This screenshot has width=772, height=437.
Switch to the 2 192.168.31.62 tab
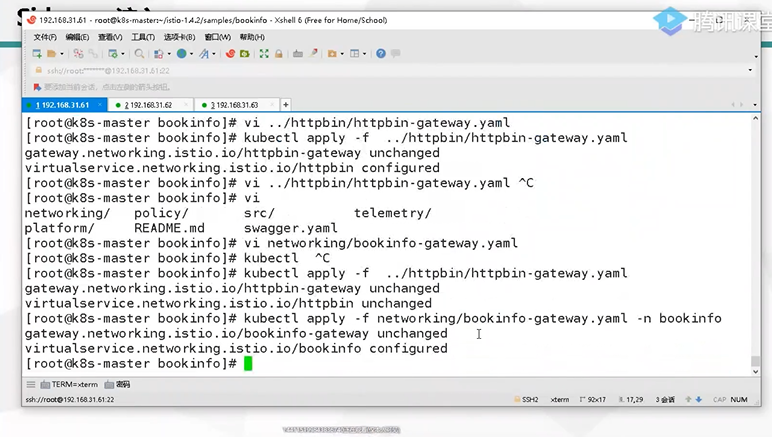[151, 105]
